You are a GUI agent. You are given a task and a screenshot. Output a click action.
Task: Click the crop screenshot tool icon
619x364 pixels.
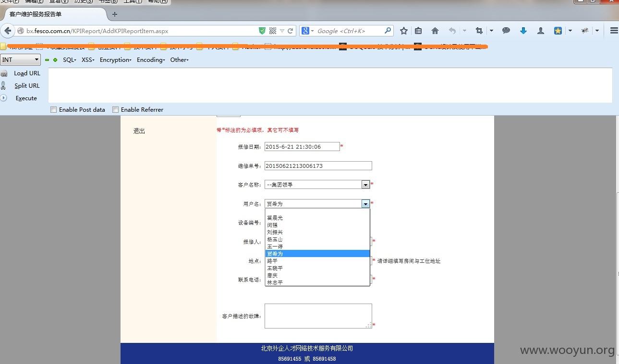point(479,31)
